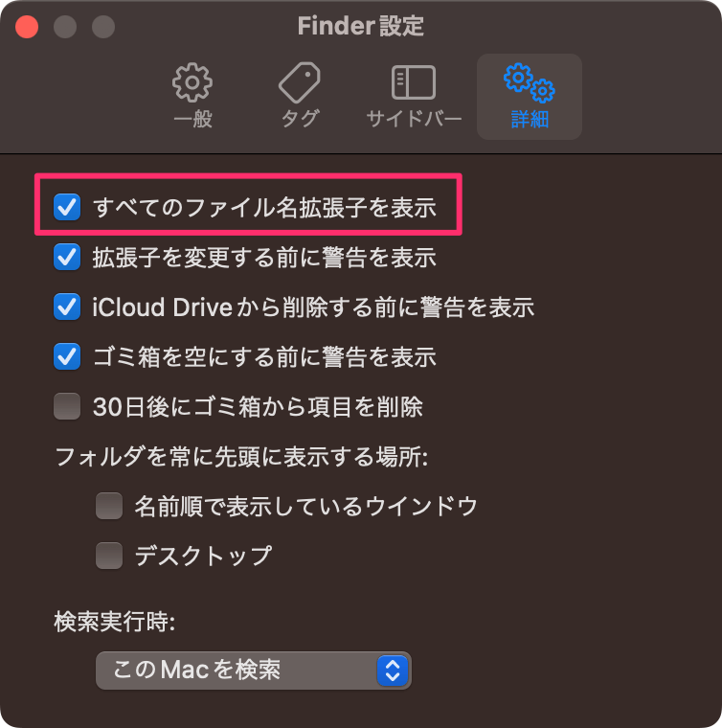Click the grayed minimize window button
This screenshot has height=728, width=722.
[x=65, y=27]
